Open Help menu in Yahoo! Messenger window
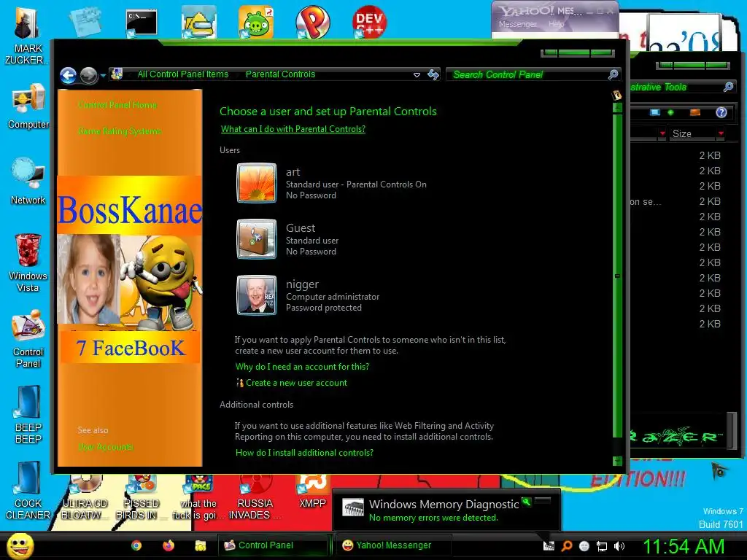This screenshot has height=560, width=747. (x=556, y=24)
